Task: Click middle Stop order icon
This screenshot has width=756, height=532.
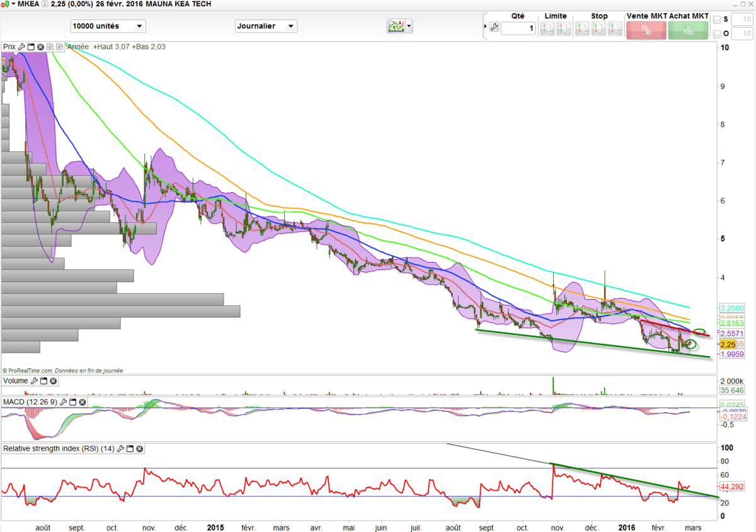Action: click(599, 29)
